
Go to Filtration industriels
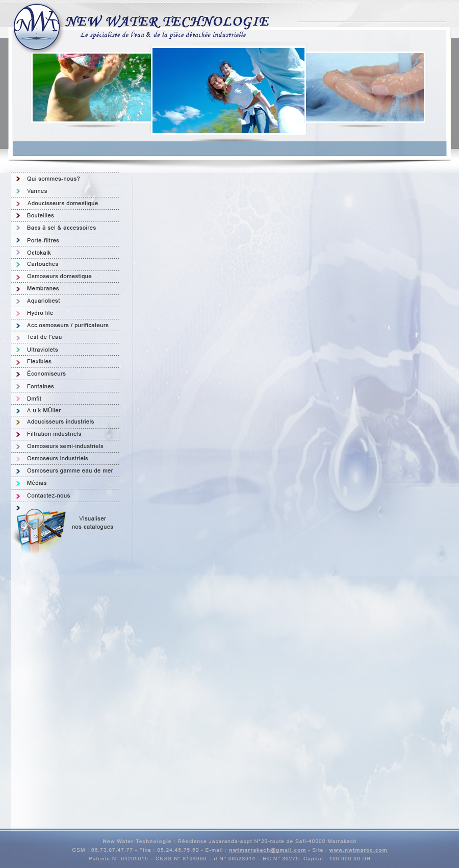tap(54, 434)
